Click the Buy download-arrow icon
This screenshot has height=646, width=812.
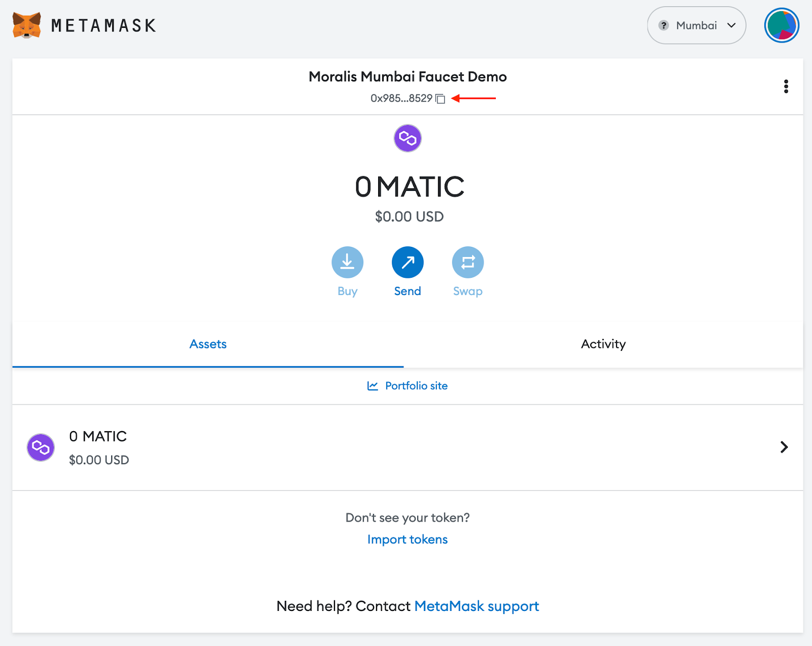pyautogui.click(x=348, y=262)
